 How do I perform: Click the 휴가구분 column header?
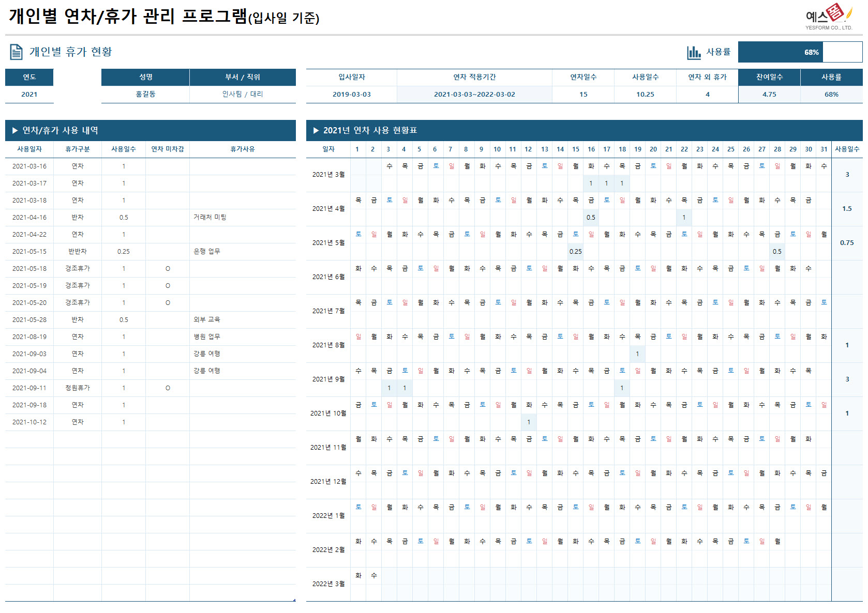point(78,149)
